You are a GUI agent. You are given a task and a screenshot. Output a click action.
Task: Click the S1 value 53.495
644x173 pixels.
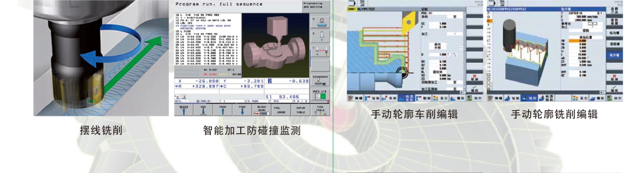click(x=289, y=97)
